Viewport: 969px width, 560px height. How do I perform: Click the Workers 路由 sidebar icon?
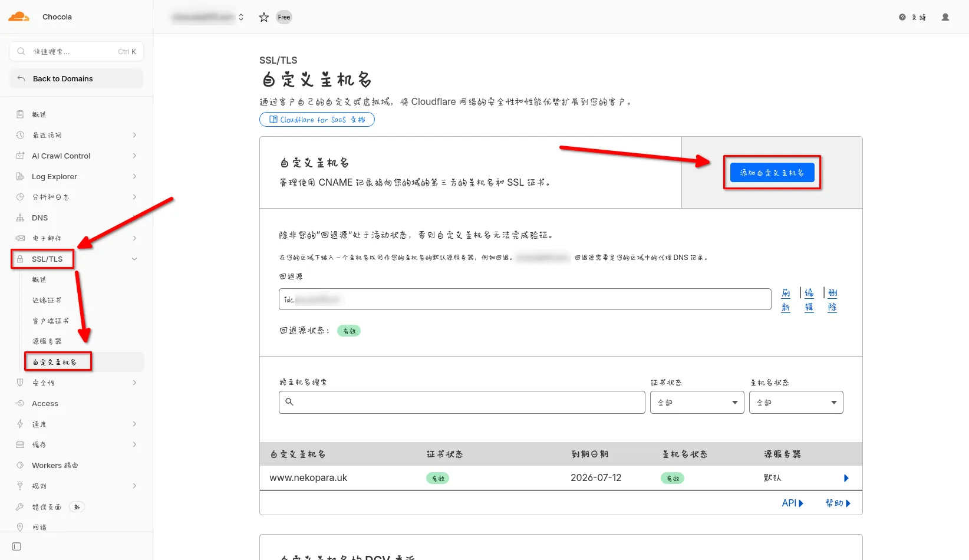pos(20,465)
